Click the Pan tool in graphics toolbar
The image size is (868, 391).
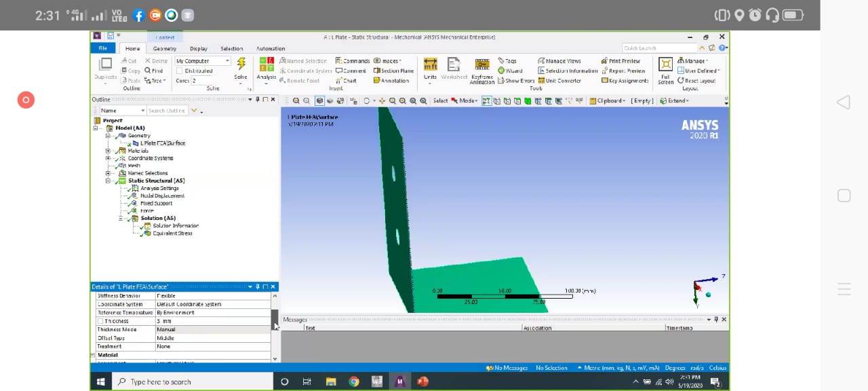[382, 100]
